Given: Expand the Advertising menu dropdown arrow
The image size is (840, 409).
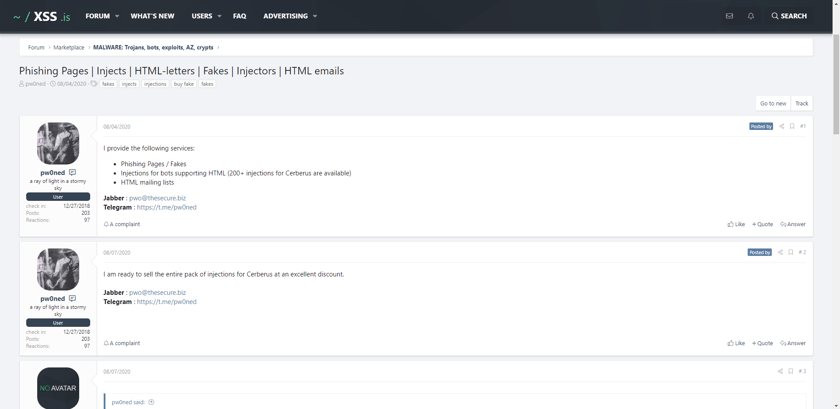Looking at the screenshot, I should 315,16.
